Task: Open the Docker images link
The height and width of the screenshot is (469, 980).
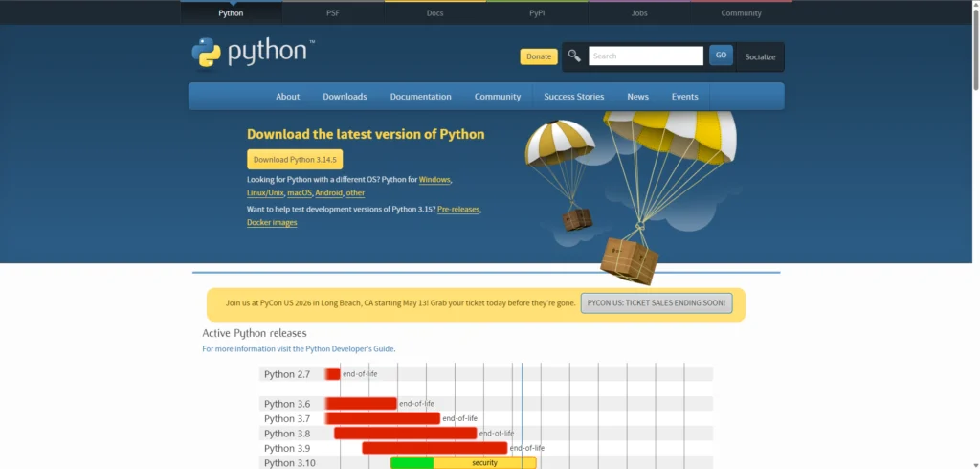Action: 272,223
